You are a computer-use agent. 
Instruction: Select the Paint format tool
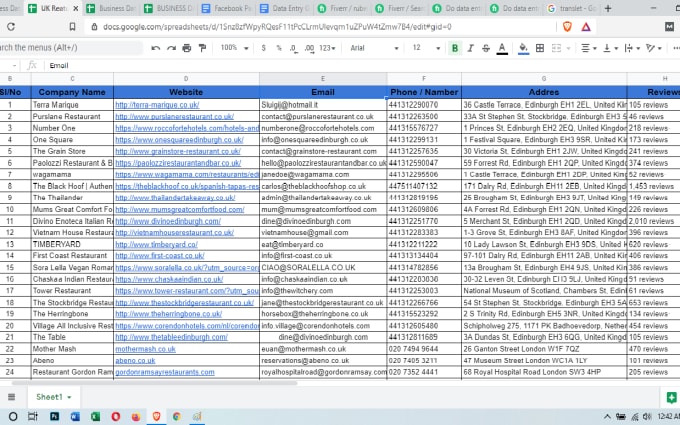(x=203, y=48)
